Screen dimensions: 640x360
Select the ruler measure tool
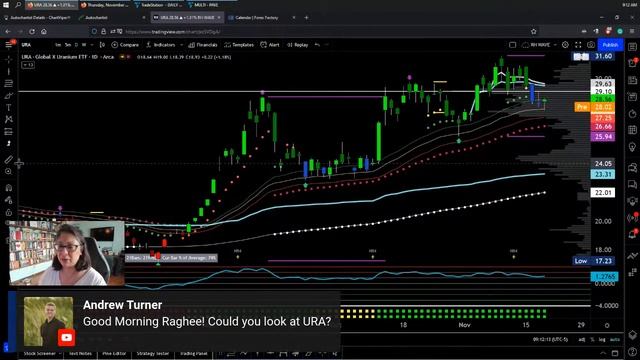click(9, 160)
